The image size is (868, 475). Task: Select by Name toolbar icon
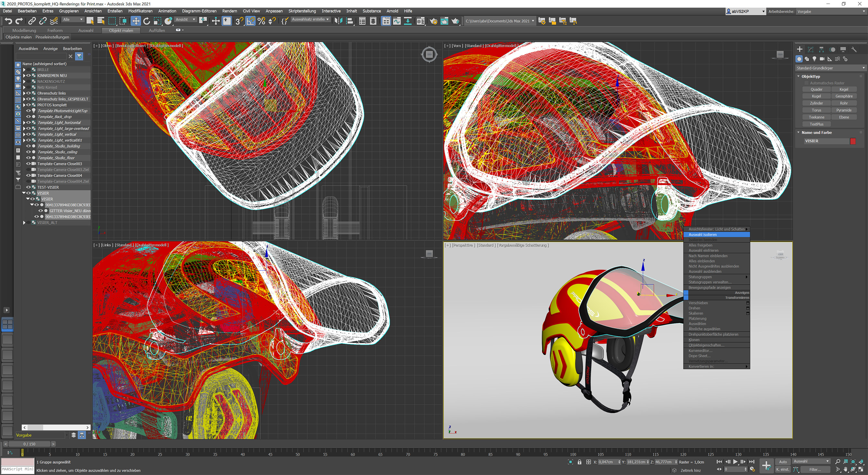click(101, 21)
